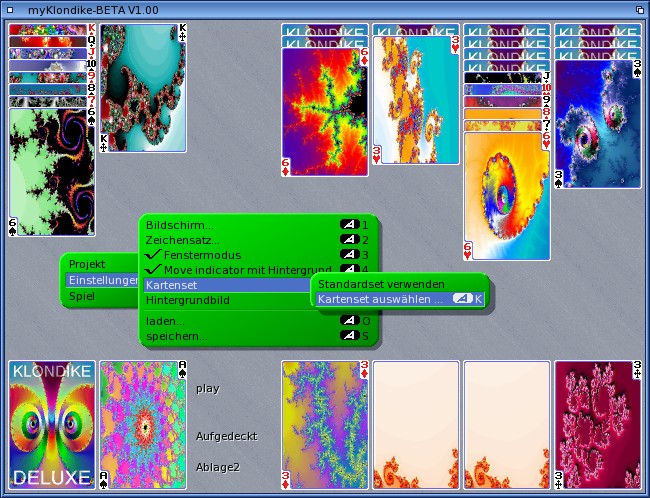Click the second empty foundation slot
This screenshot has height=498, width=650.
tap(507, 425)
